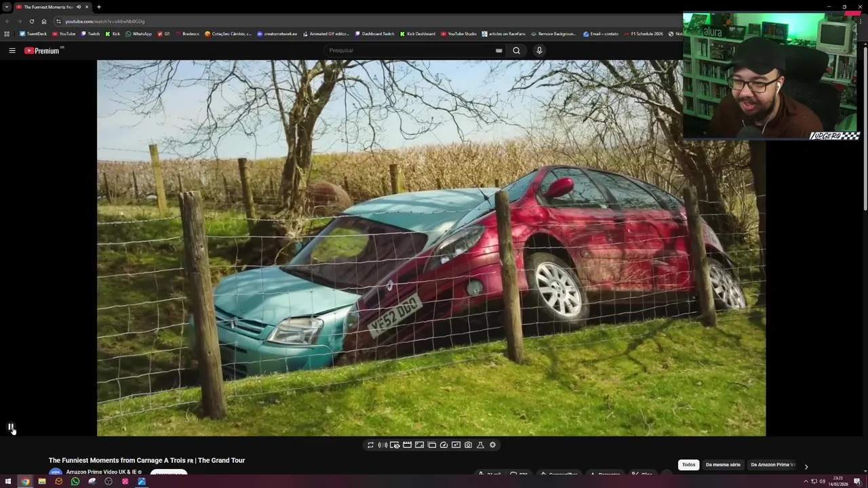868x488 pixels.
Task: Click the expand video frame icon
Action: (x=419, y=445)
